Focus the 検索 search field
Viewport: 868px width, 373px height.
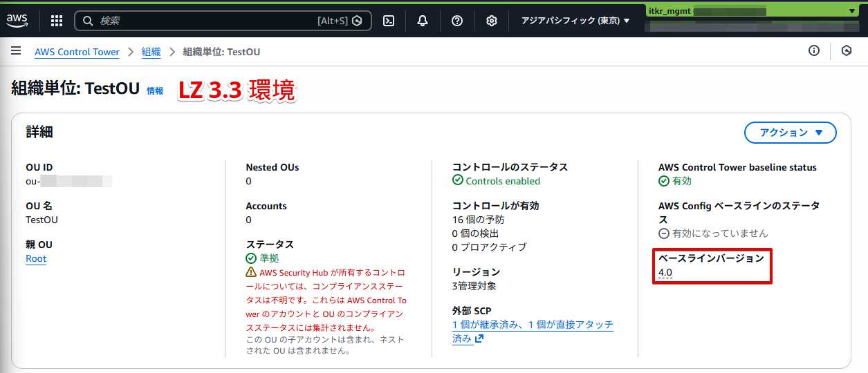pyautogui.click(x=207, y=21)
